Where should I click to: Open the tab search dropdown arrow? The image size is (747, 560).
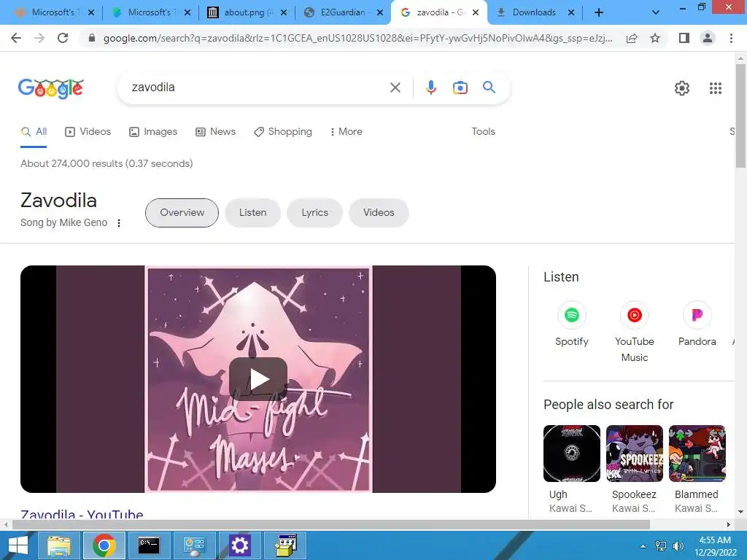[x=656, y=12]
